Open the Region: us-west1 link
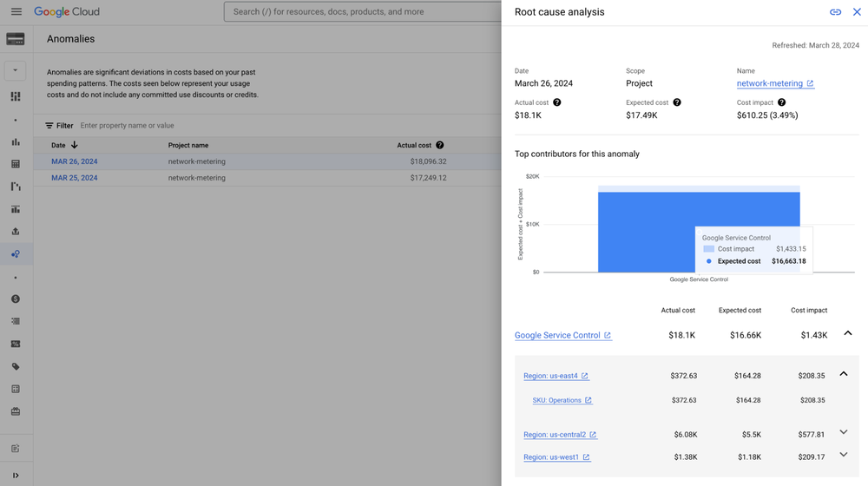 click(x=557, y=457)
